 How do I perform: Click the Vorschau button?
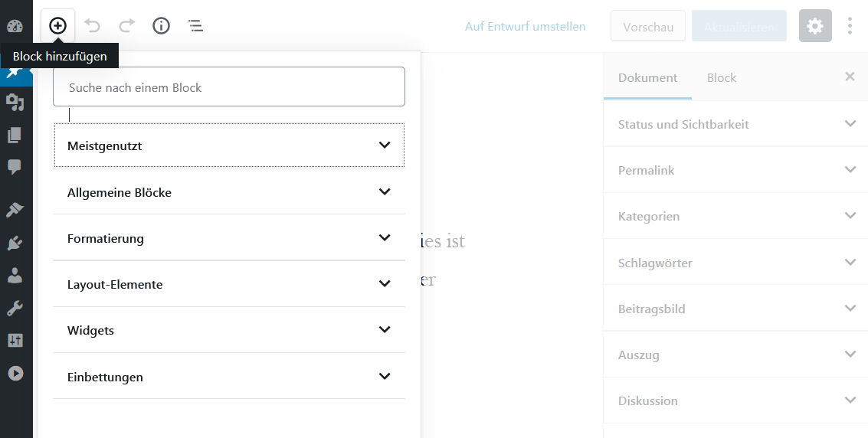[x=647, y=26]
